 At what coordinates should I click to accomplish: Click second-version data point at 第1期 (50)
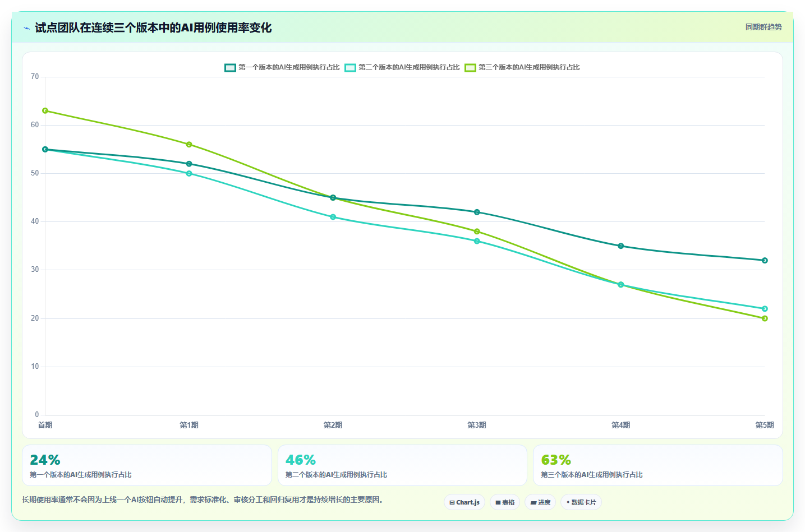[x=189, y=173]
